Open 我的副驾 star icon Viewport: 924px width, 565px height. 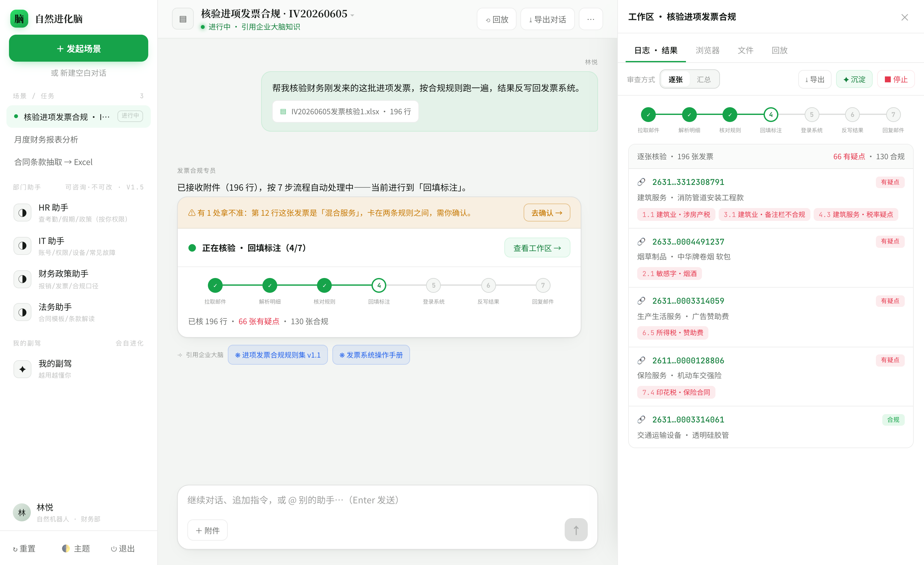[x=22, y=369]
